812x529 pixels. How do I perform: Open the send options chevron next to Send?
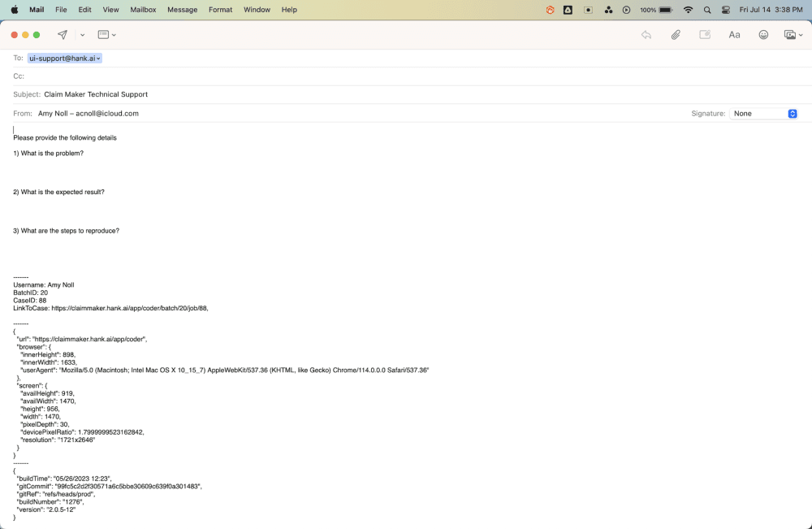click(82, 35)
